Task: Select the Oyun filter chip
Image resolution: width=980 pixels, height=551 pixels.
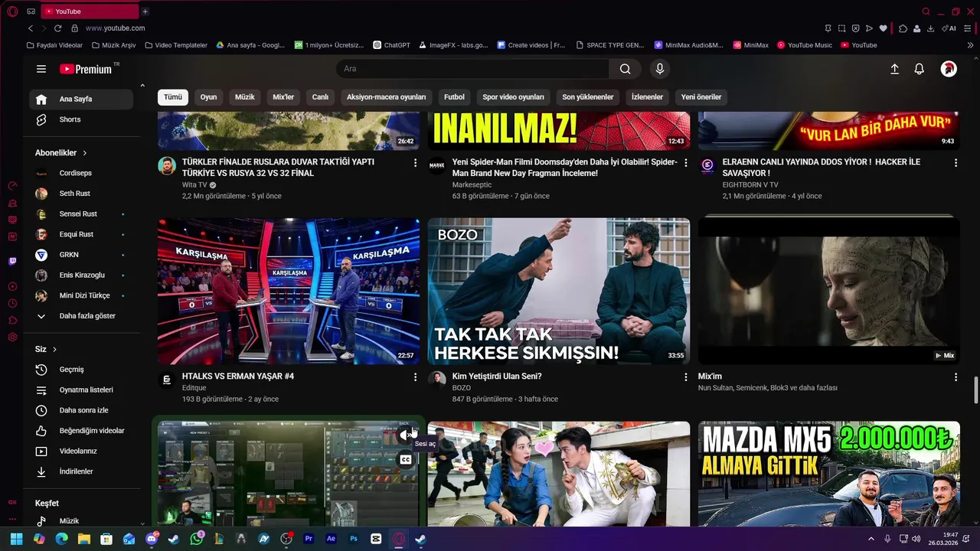Action: [208, 97]
